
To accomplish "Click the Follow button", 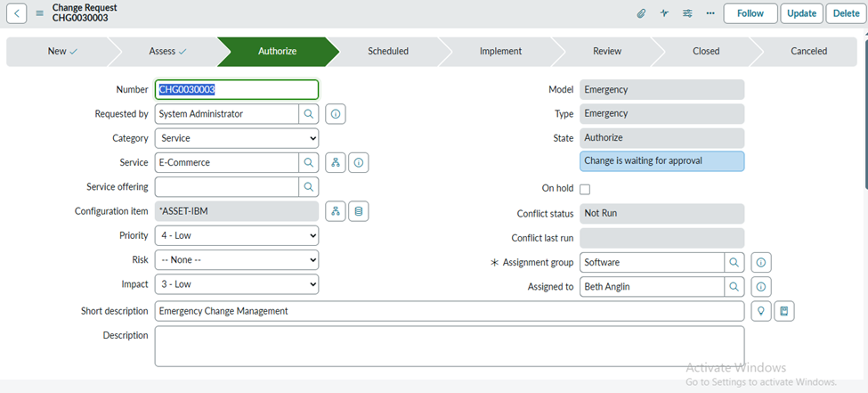I will pos(750,13).
